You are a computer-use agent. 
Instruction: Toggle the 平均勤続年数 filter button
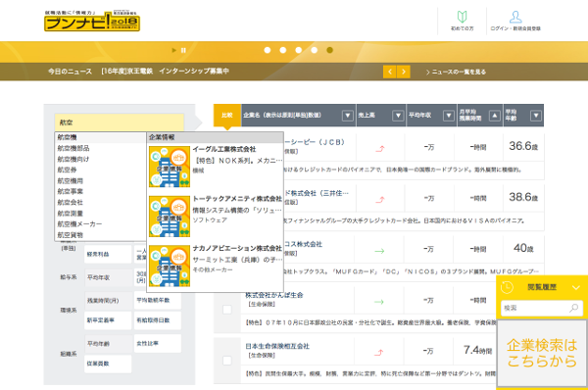(x=158, y=301)
